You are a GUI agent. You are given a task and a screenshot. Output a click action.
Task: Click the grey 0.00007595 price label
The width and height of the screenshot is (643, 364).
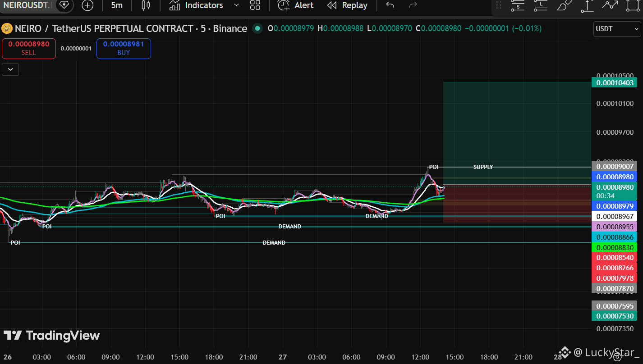pos(615,306)
